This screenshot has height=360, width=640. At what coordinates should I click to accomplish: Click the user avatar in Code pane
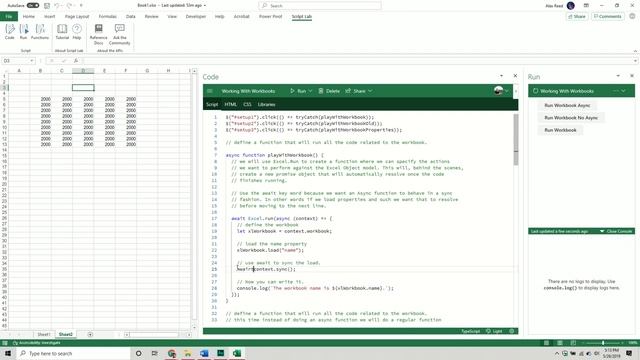click(498, 91)
